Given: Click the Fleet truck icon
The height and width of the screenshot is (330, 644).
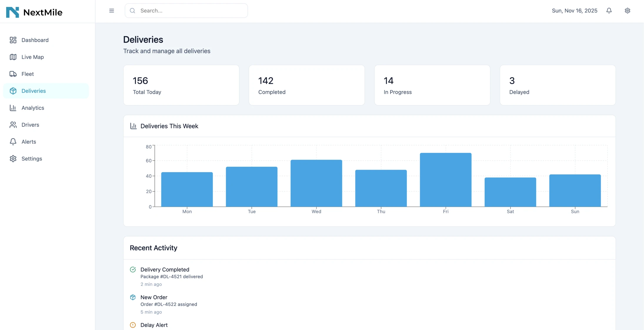Looking at the screenshot, I should click(13, 74).
